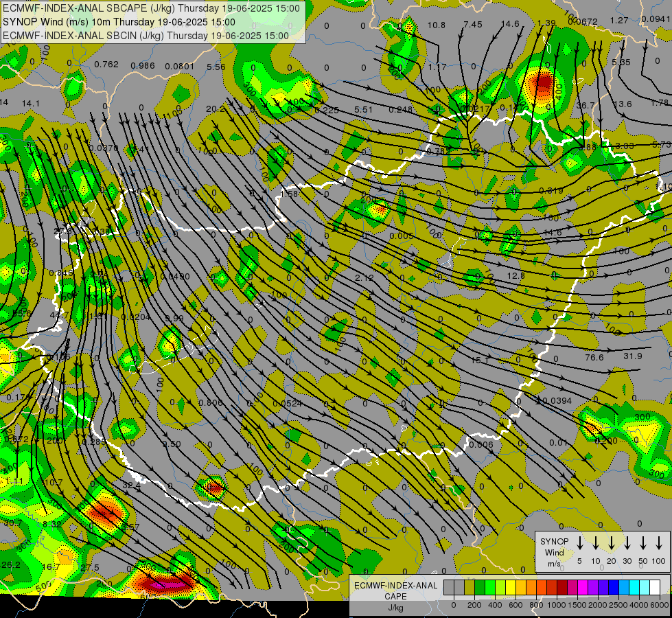Screen dimensions: 672x618
Task: Click the wind arrow above the 20 m/s label
Action: click(611, 543)
